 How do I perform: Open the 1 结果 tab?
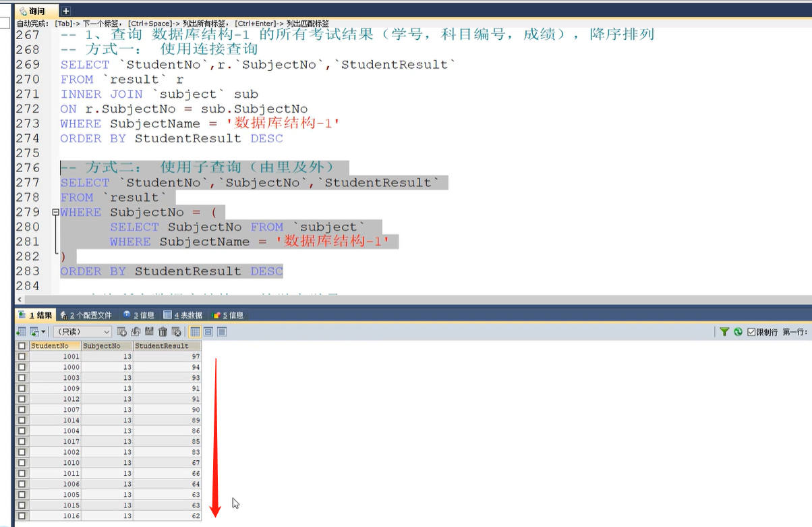tap(35, 315)
